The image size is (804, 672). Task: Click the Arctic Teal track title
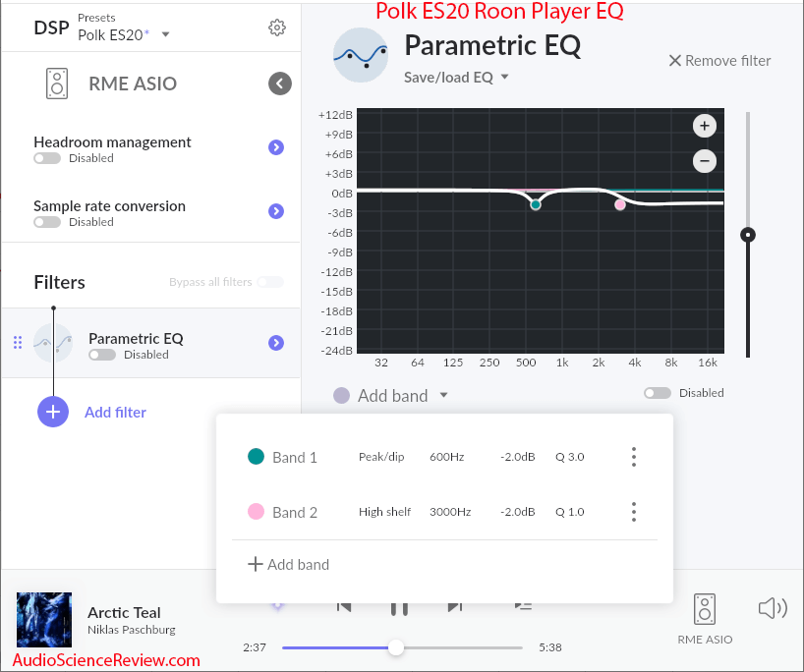click(124, 612)
